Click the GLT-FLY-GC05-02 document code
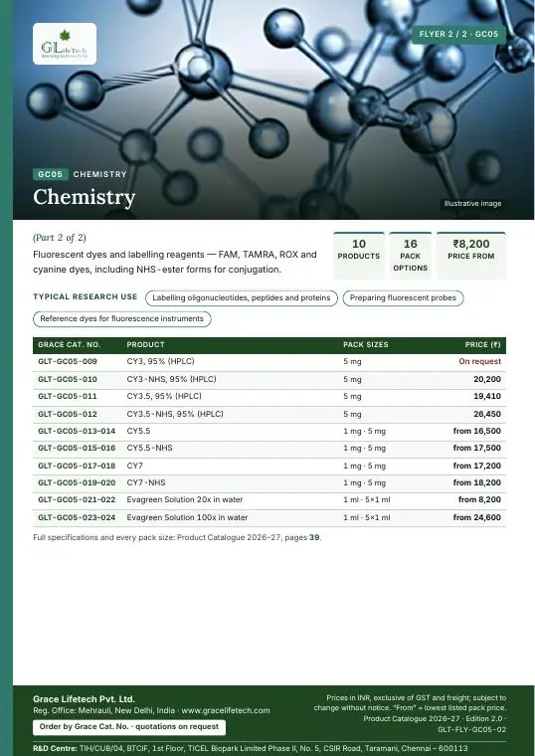The height and width of the screenshot is (756, 535). click(472, 730)
